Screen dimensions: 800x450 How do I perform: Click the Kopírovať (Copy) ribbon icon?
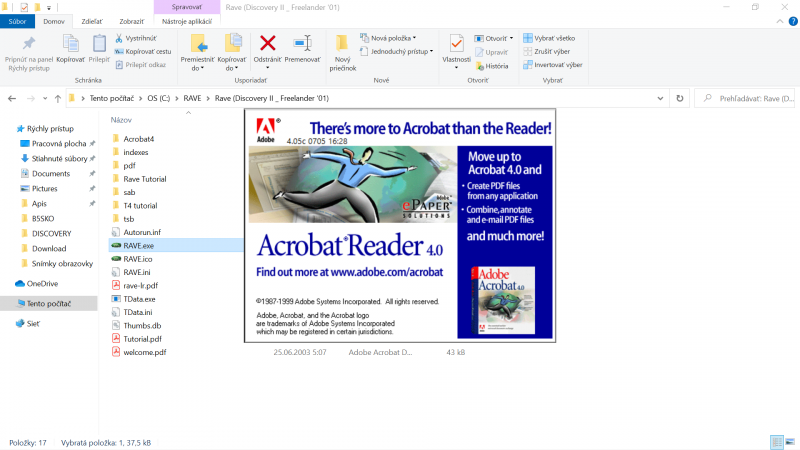coord(70,44)
